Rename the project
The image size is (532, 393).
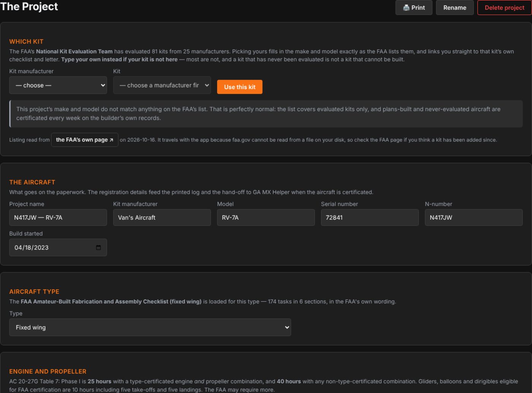(x=455, y=8)
